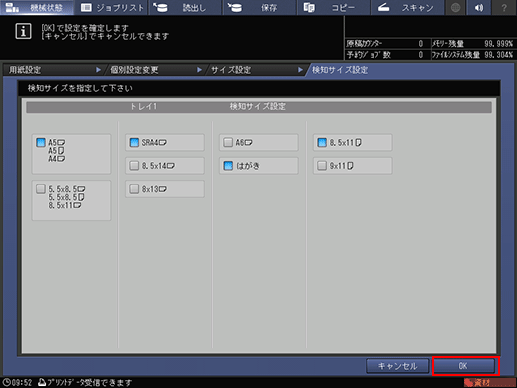Click the printer data status icon at bottom
This screenshot has height=388, width=517.
point(42,382)
